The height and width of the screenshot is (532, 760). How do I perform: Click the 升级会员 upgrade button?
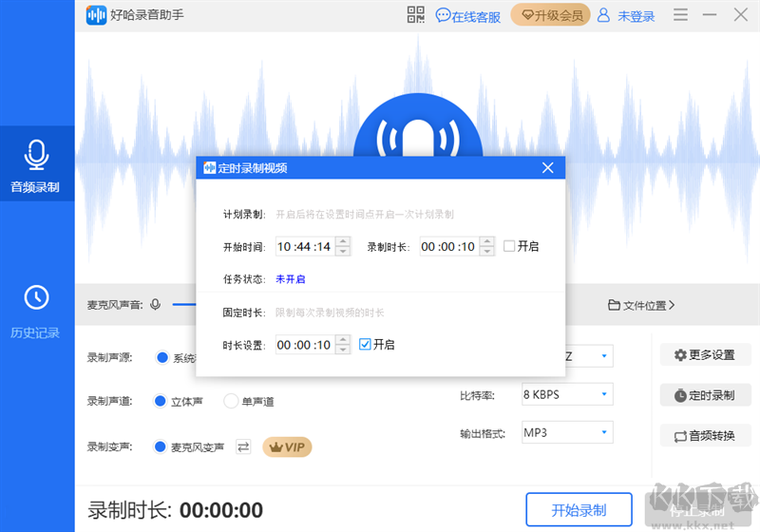click(551, 15)
